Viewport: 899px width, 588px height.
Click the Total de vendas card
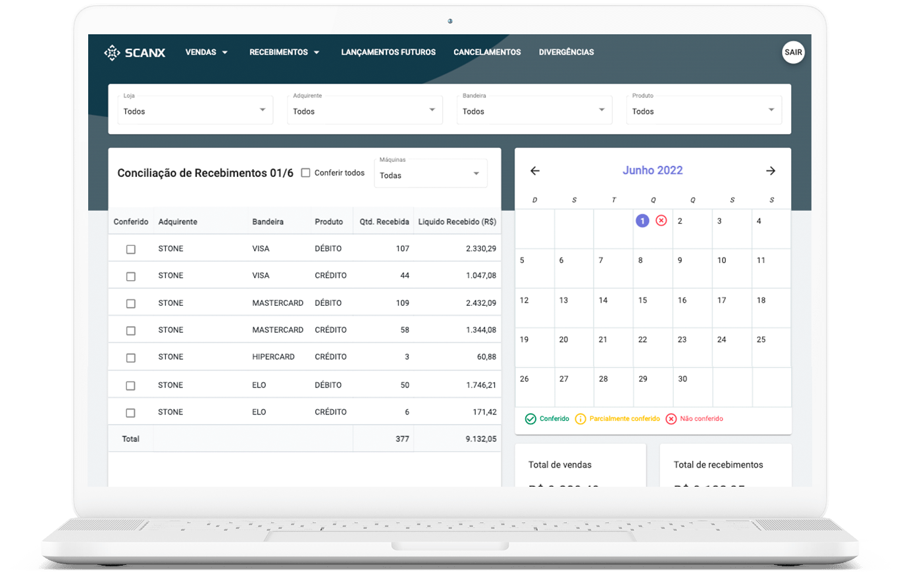(580, 466)
